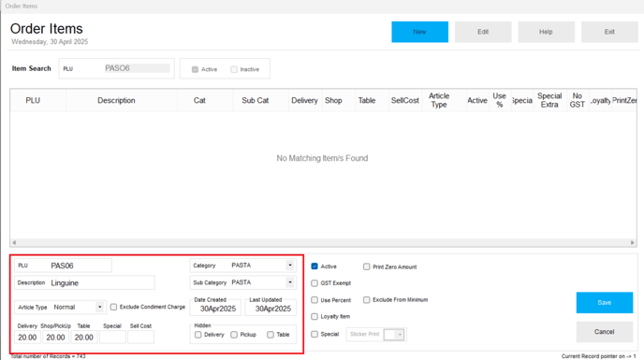Click the Special price field
This screenshot has width=644, height=360.
pos(112,338)
